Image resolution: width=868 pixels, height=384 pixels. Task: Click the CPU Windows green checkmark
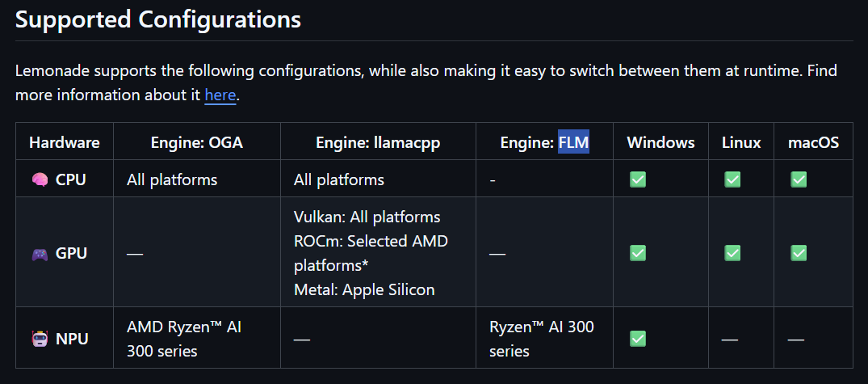(638, 179)
